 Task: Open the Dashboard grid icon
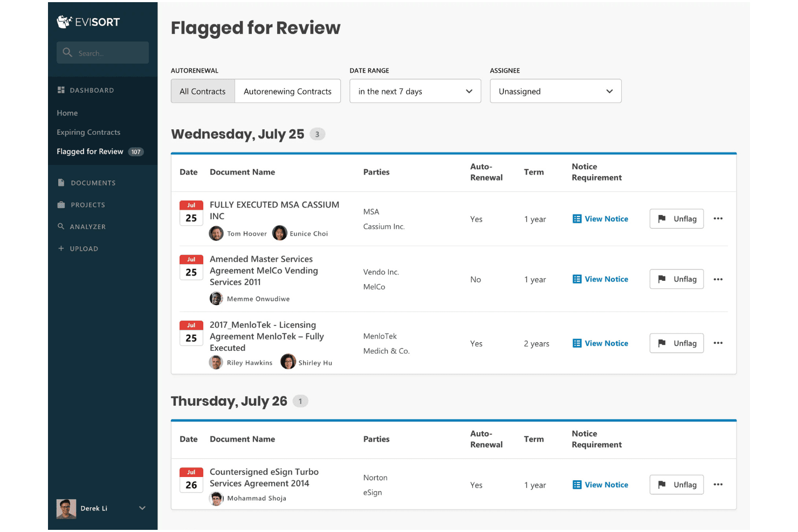pos(61,90)
